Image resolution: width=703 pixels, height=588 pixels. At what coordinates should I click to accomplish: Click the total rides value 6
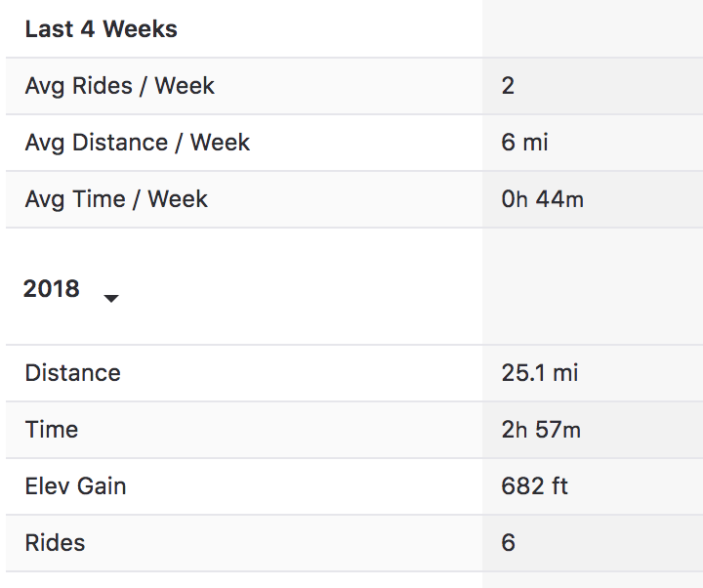pos(508,543)
